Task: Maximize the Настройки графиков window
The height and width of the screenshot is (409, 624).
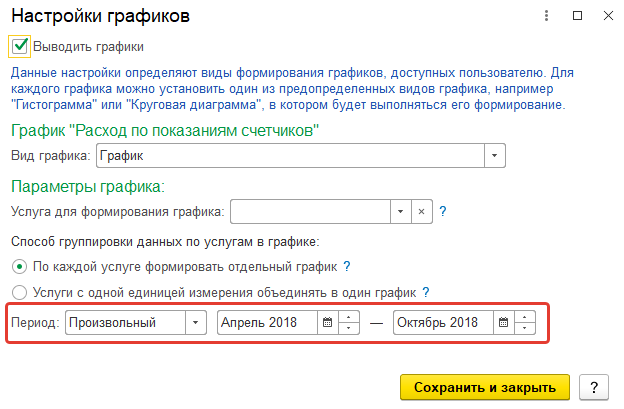Action: point(577,16)
